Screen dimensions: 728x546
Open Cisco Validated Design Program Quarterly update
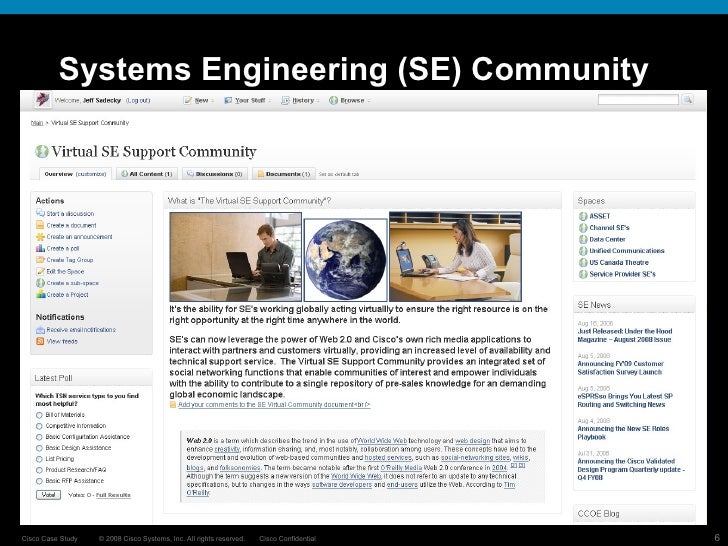(x=631, y=469)
